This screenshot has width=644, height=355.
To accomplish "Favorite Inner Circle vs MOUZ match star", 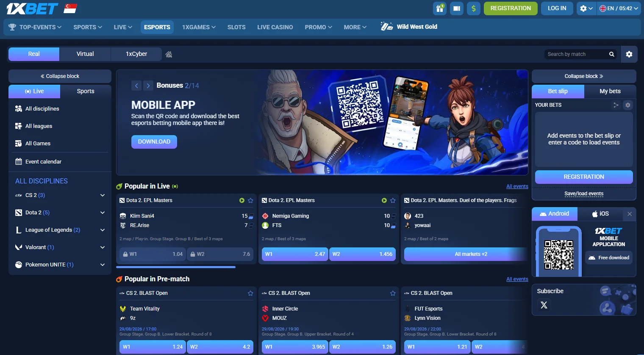I will pos(393,293).
